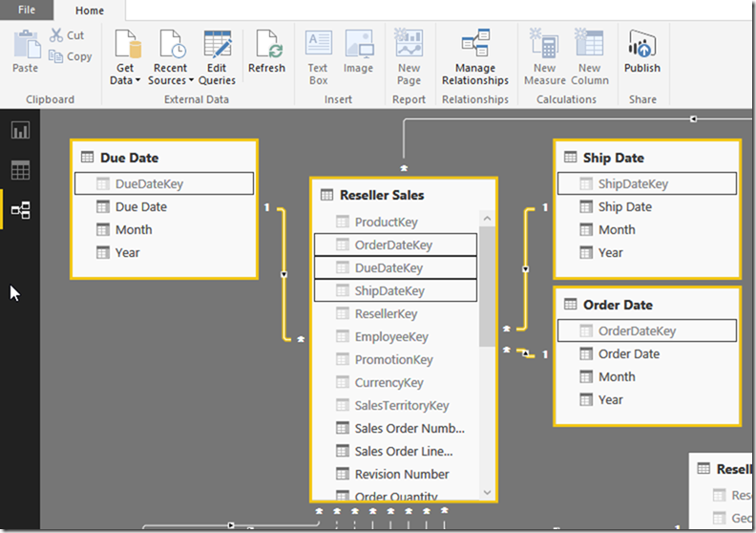Image resolution: width=756 pixels, height=533 pixels.
Task: Select the Order Date table header
Action: [647, 305]
